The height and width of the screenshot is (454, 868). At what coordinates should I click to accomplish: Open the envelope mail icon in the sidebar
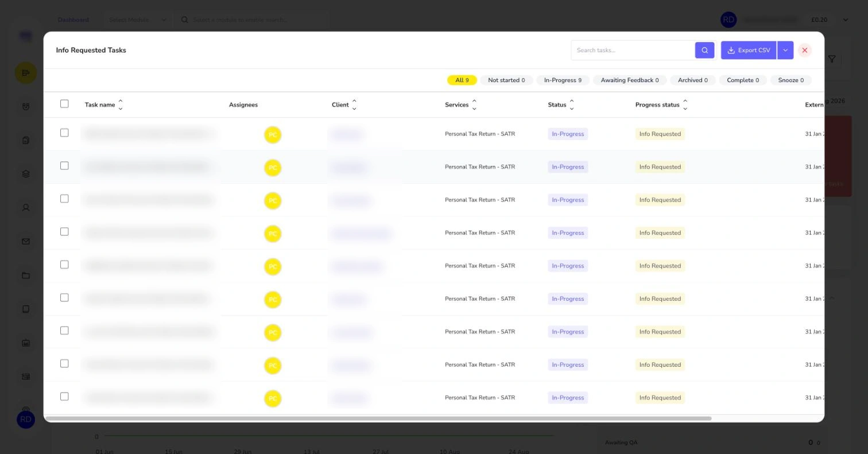26,242
